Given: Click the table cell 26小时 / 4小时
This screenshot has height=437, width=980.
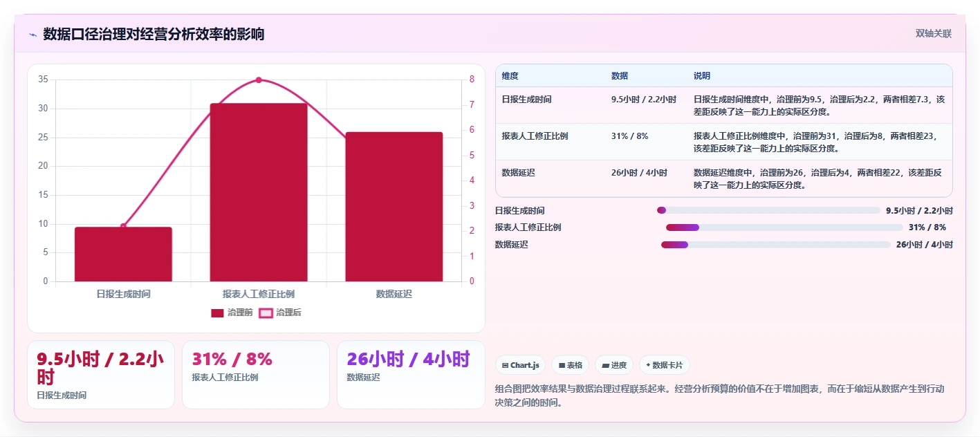Looking at the screenshot, I should tap(639, 173).
